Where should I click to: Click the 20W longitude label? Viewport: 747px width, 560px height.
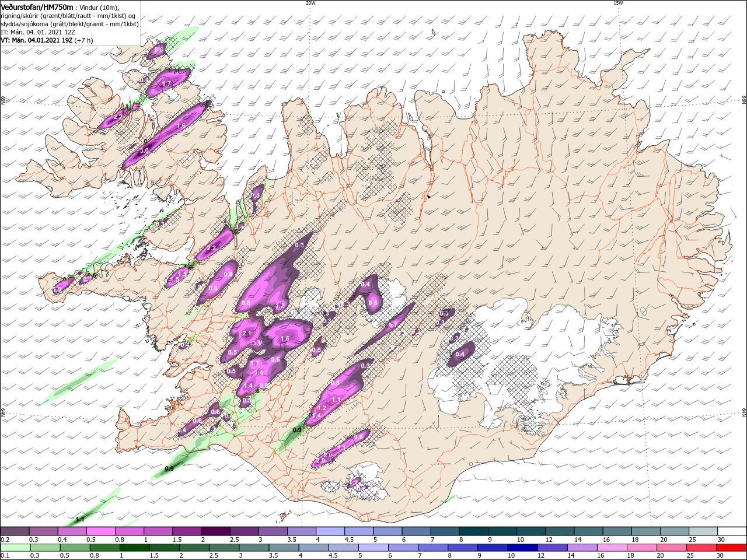[310, 3]
